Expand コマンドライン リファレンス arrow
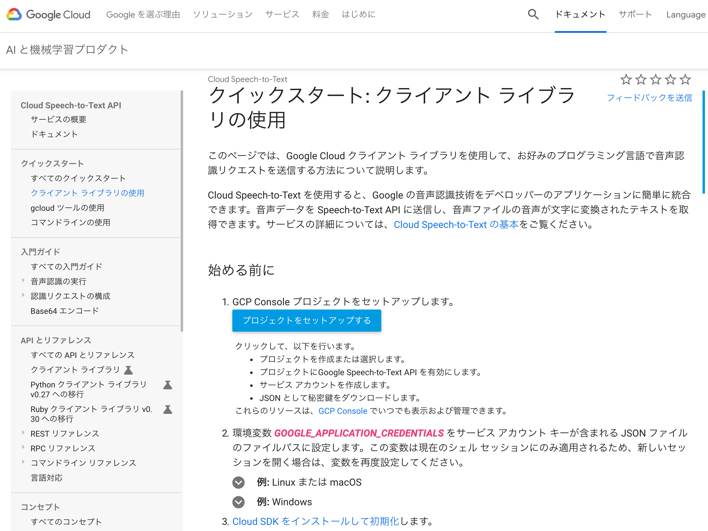 [x=23, y=462]
